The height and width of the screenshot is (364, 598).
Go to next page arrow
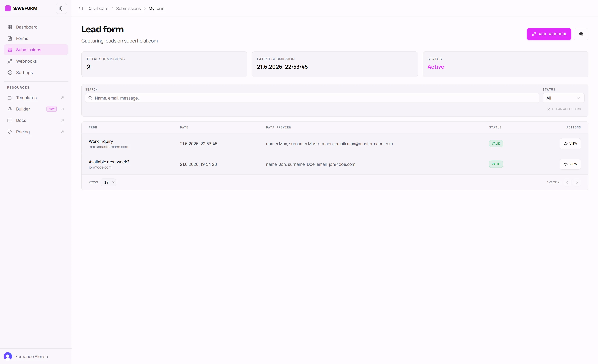click(577, 182)
